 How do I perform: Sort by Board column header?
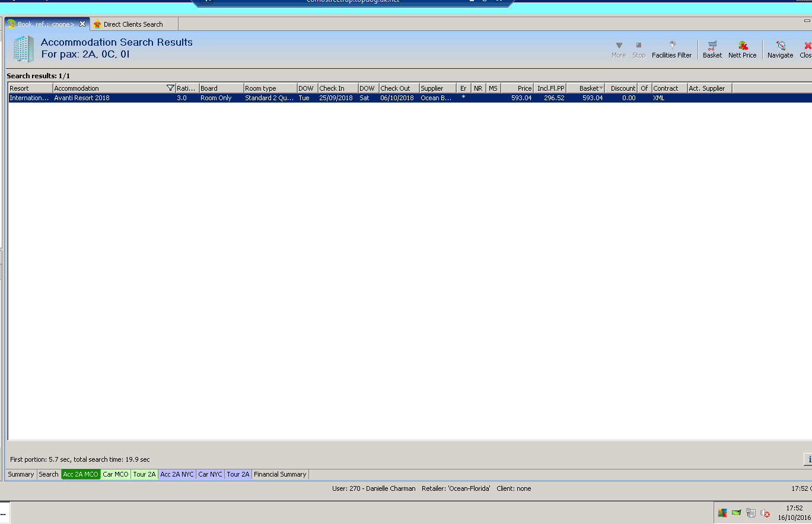pyautogui.click(x=221, y=88)
